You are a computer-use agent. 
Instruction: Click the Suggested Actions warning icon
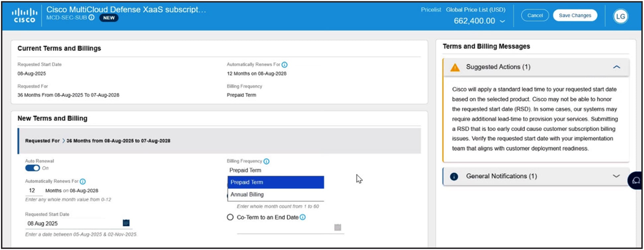[455, 67]
